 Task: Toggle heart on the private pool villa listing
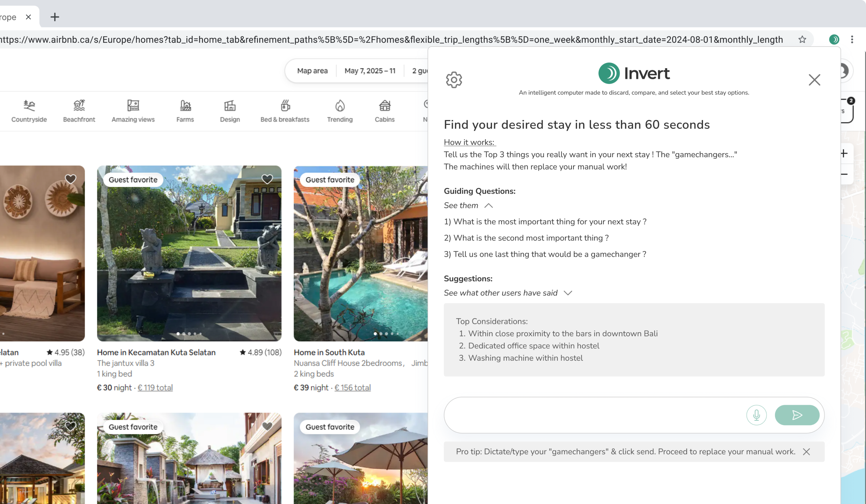(70, 179)
